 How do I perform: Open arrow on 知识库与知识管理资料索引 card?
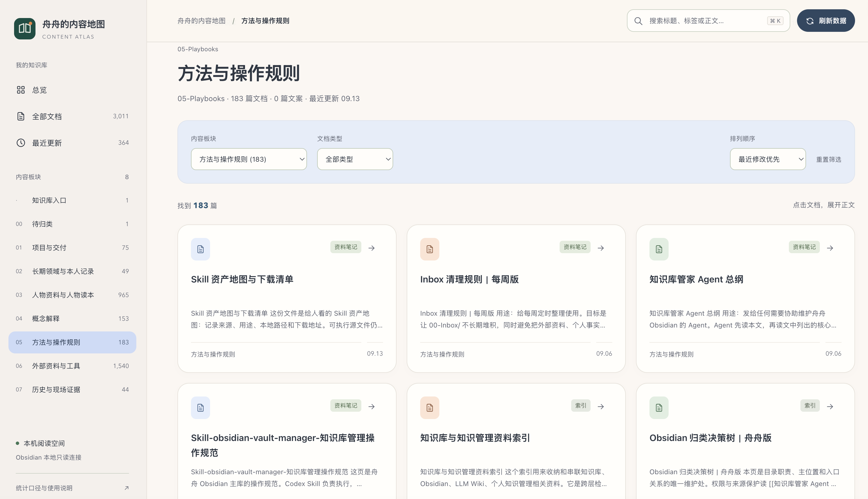(x=601, y=406)
